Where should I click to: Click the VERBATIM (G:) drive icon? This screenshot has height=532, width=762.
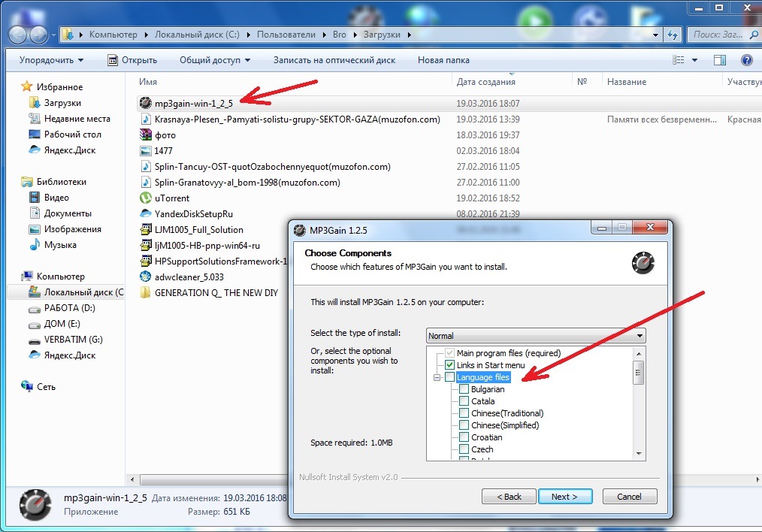click(x=34, y=340)
